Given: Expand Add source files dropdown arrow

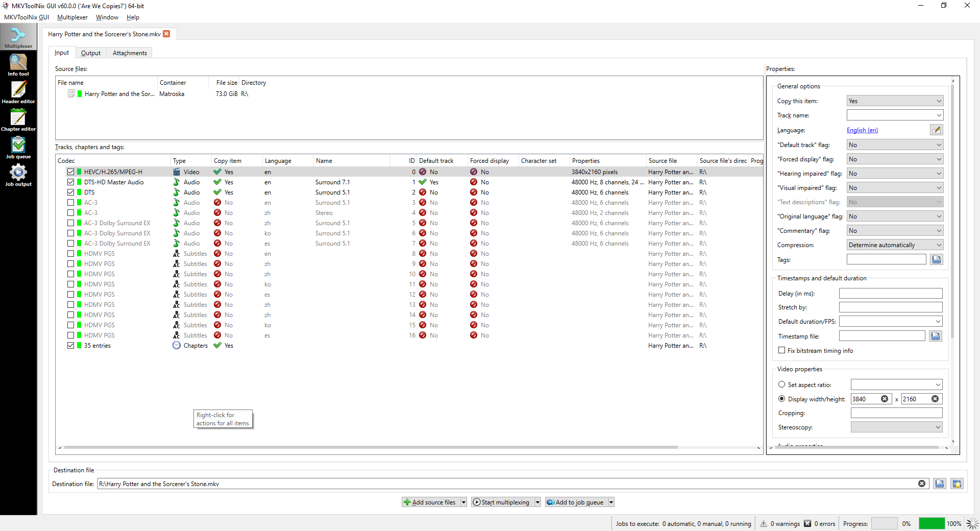Looking at the screenshot, I should pos(463,502).
